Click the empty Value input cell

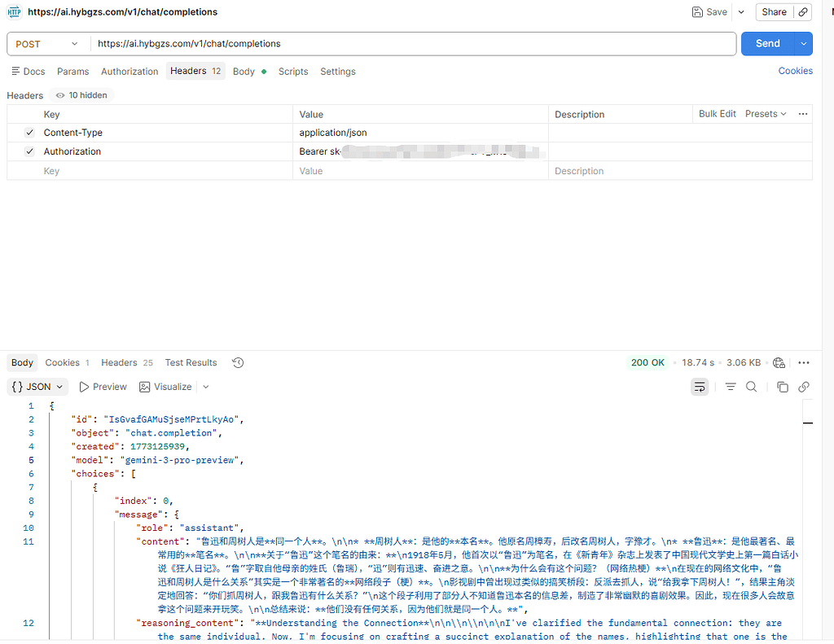(420, 171)
